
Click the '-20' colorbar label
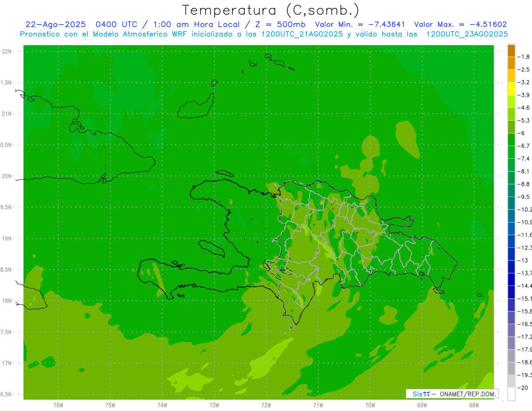[523, 388]
